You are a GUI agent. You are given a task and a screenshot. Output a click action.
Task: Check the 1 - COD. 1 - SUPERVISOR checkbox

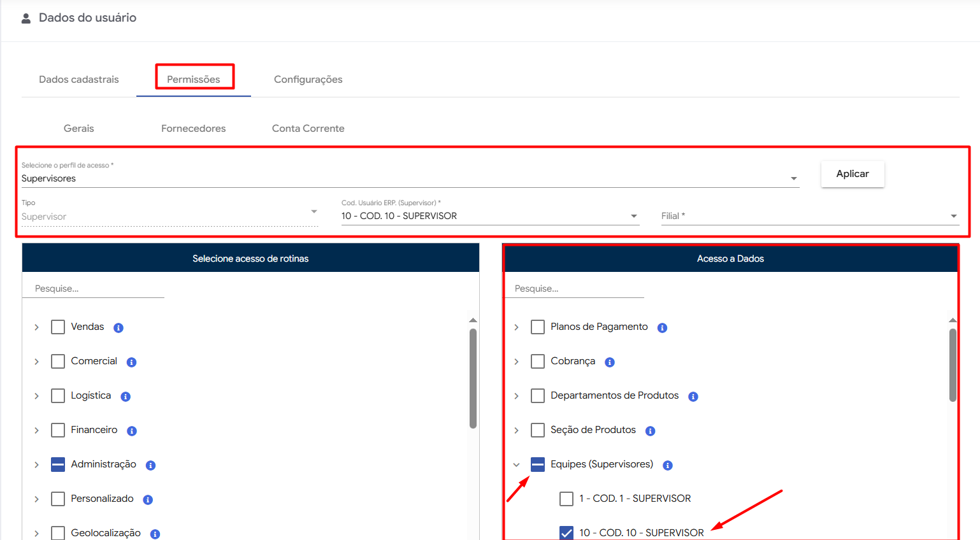[x=566, y=499]
